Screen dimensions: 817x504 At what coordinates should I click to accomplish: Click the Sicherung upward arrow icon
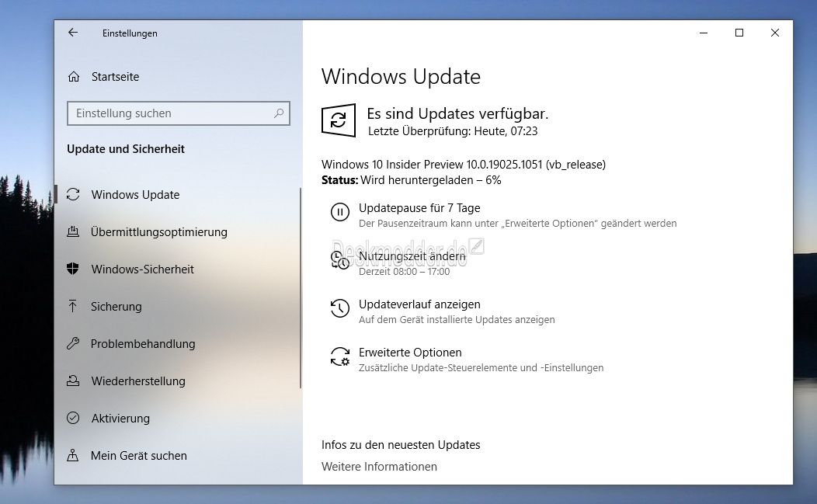click(73, 306)
